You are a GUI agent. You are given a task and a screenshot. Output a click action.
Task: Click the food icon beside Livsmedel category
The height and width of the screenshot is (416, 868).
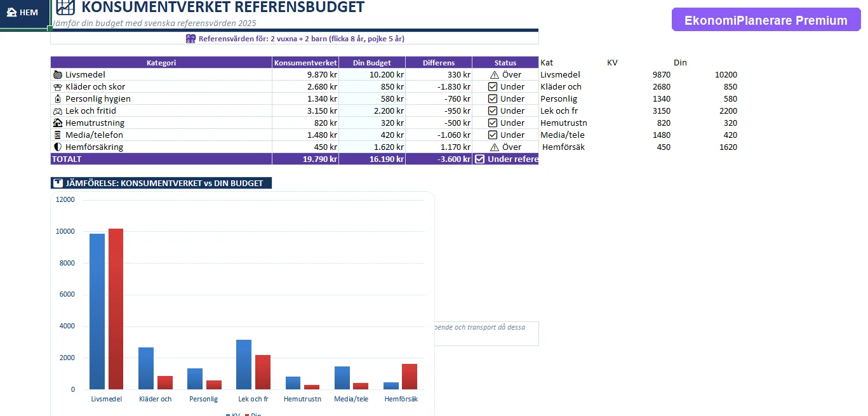pyautogui.click(x=58, y=75)
